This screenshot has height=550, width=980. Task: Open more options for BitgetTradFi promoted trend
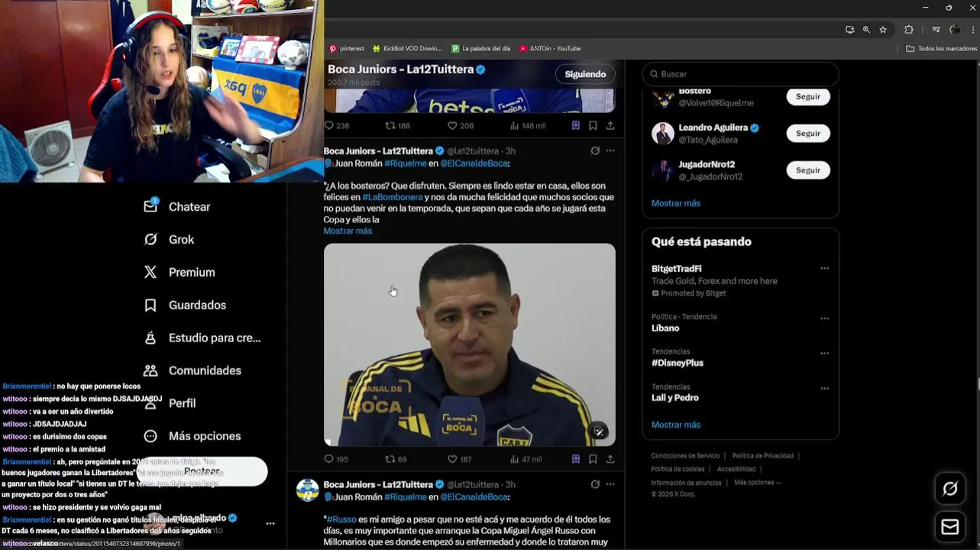tap(824, 269)
